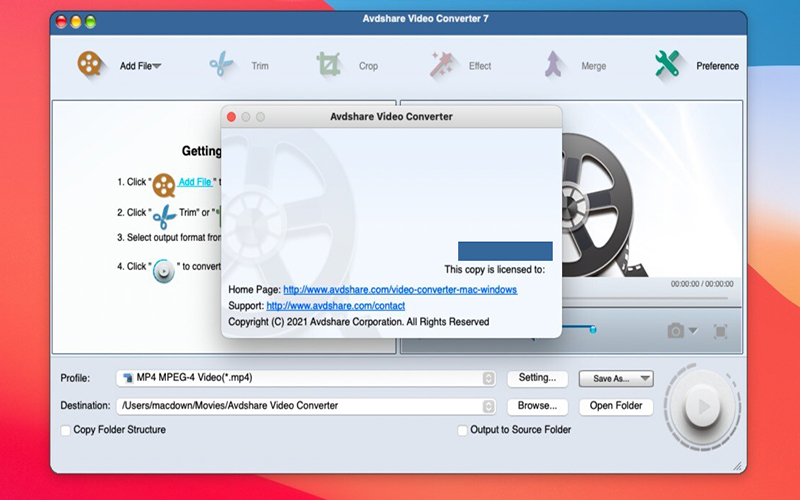Screen dimensions: 800x500
Task: Click the Add File link in the Getting Started guide
Action: coord(195,182)
